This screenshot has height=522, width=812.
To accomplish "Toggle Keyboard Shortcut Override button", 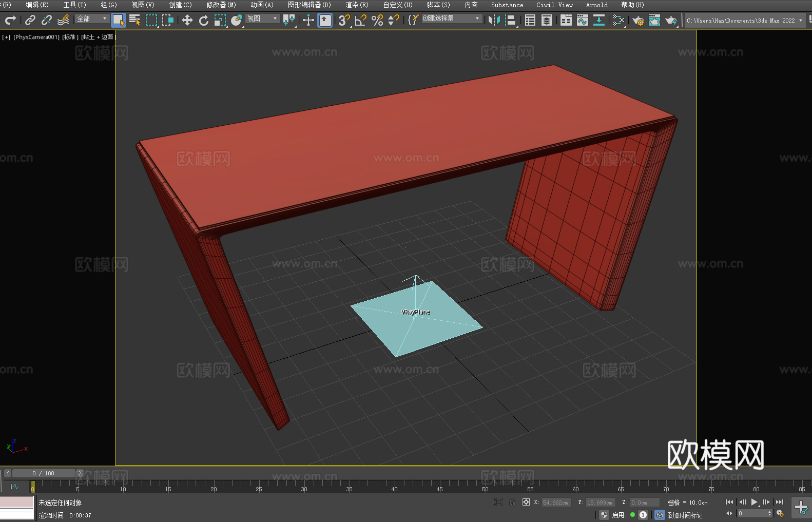I will 325,20.
